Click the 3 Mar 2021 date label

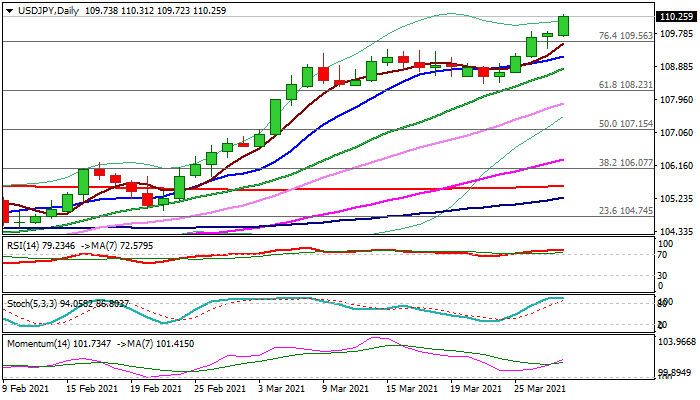click(x=279, y=388)
